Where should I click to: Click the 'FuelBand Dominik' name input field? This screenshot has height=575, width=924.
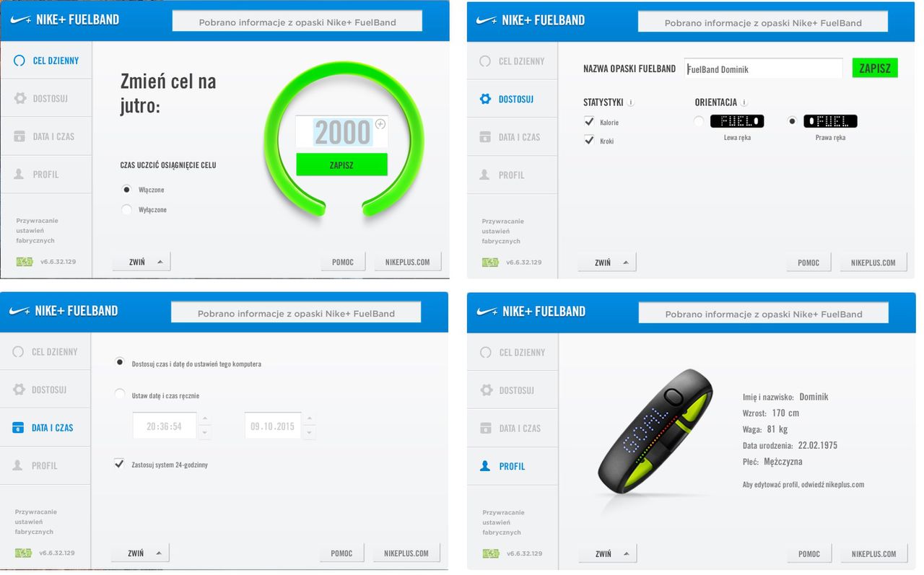coord(763,69)
